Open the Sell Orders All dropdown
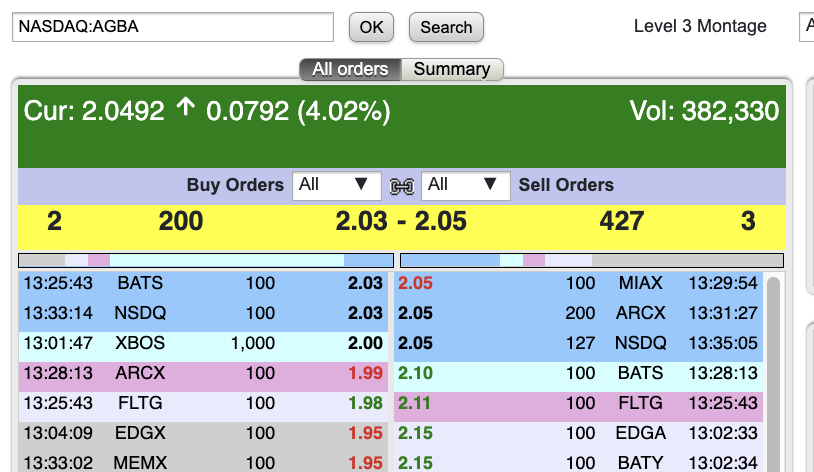The image size is (814, 472). (466, 185)
